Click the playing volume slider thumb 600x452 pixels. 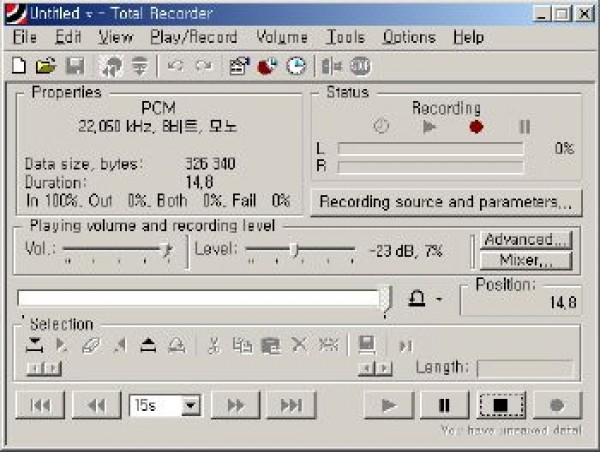(166, 250)
